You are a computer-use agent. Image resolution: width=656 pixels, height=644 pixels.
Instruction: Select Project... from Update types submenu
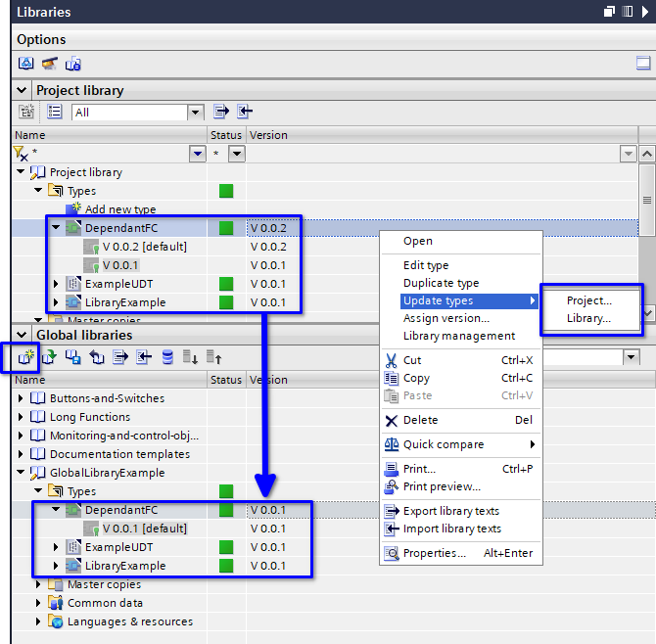(x=588, y=300)
